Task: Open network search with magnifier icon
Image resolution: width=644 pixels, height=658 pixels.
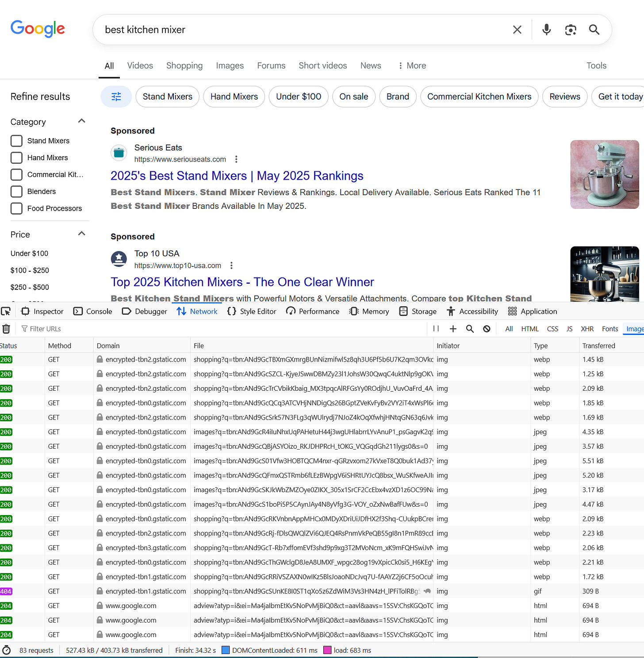Action: 470,329
